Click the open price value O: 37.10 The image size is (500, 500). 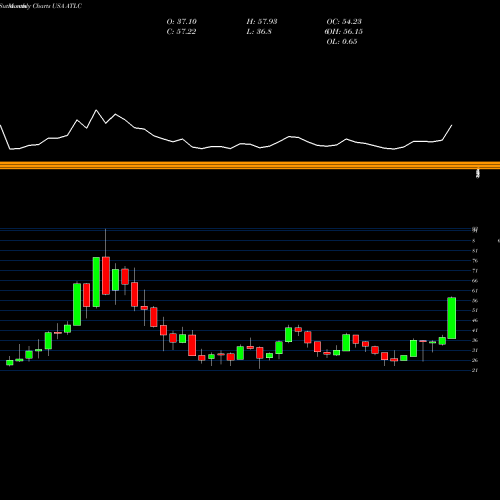click(x=182, y=22)
